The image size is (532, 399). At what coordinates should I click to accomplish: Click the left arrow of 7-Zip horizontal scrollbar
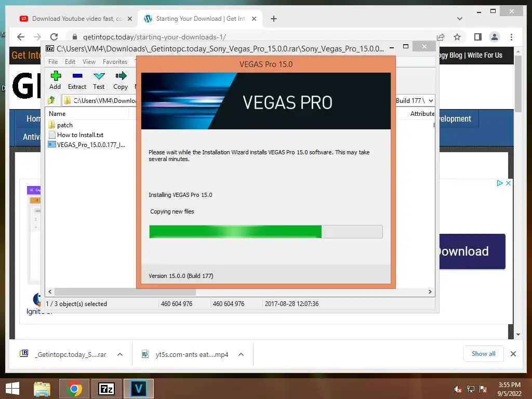[x=50, y=292]
